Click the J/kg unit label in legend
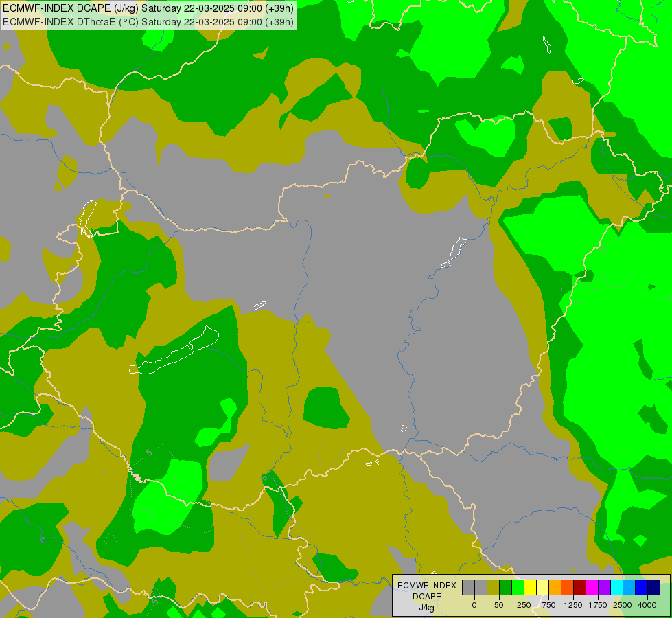 coord(426,608)
